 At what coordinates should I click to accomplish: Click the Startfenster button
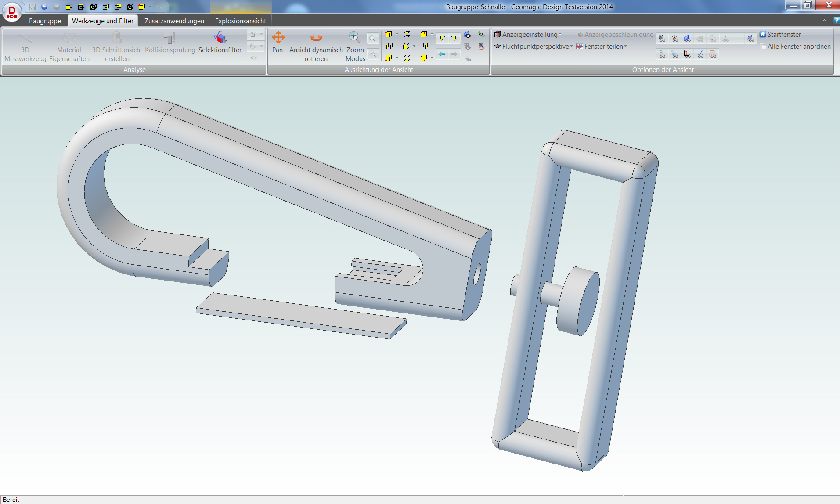point(780,34)
